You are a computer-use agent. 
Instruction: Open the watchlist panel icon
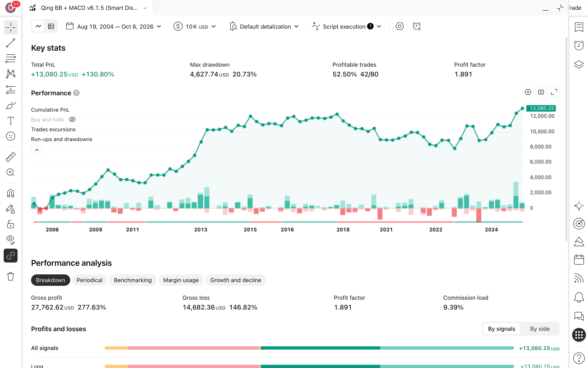point(579,27)
